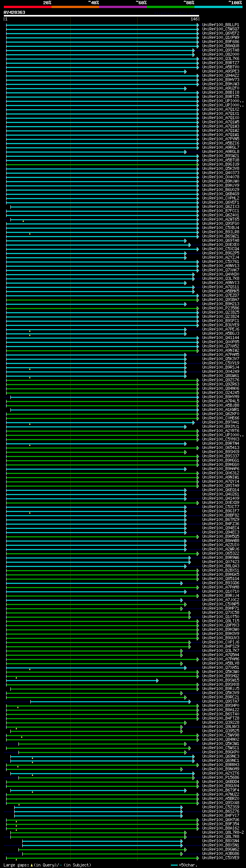
Task: Click the green ~80% identity legend segment
Action: click(x=170, y=7)
